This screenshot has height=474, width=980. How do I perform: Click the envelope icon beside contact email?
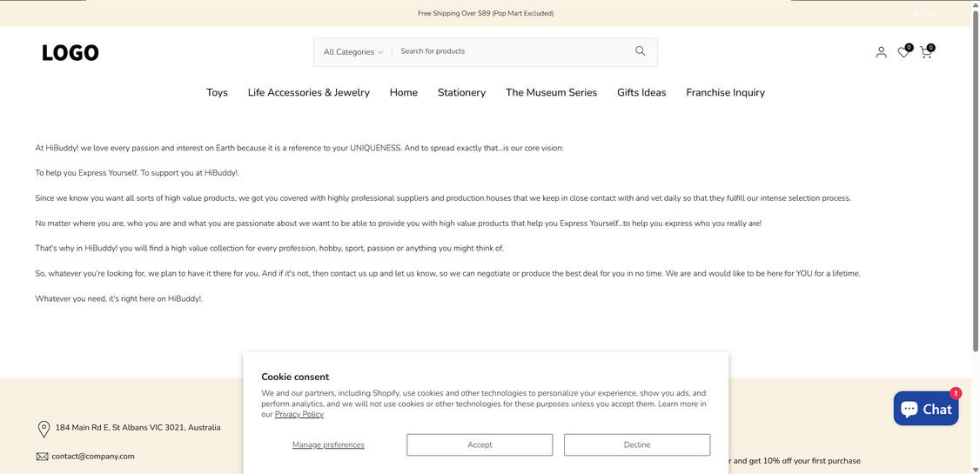click(x=42, y=457)
